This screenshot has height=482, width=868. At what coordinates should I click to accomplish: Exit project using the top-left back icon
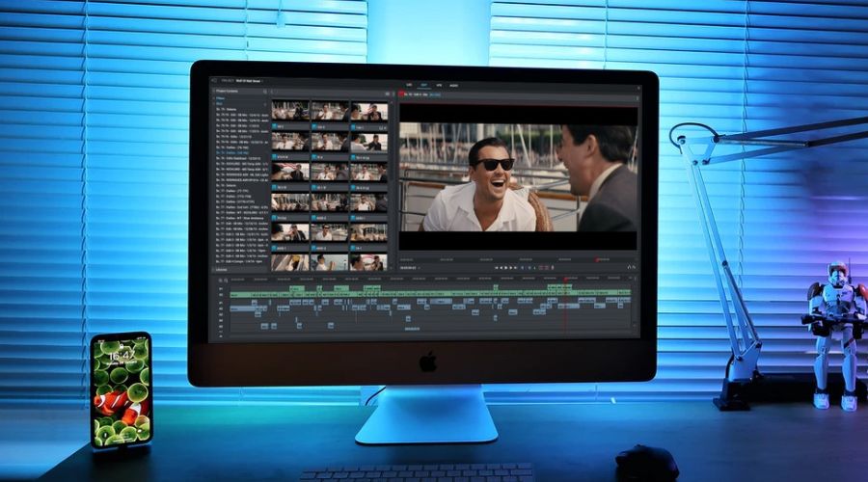pos(215,81)
